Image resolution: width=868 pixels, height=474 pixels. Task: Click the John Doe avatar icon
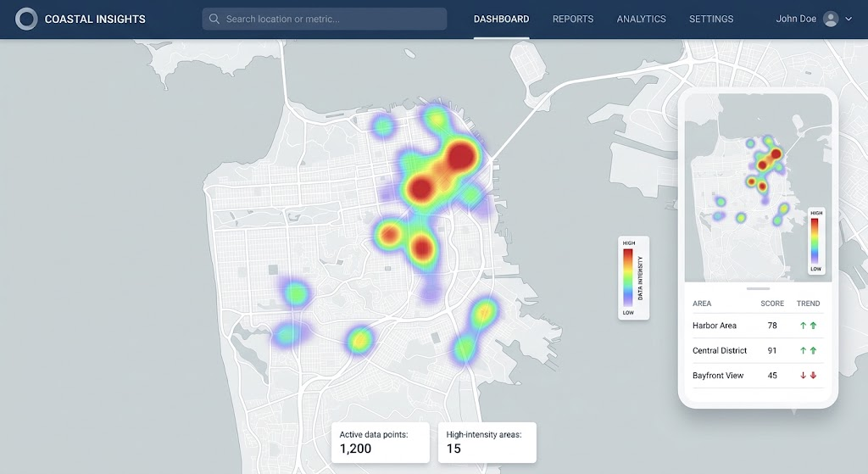pyautogui.click(x=831, y=19)
